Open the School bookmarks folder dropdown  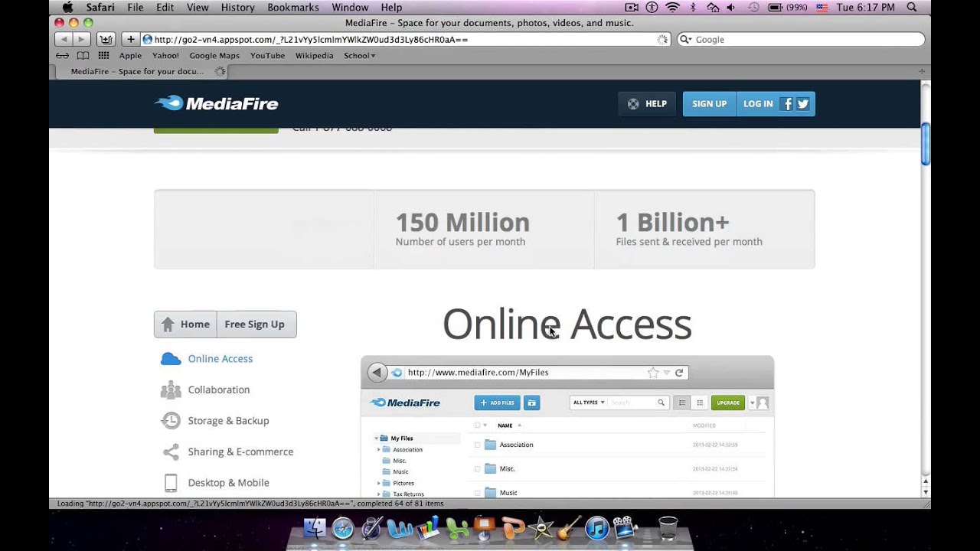[359, 56]
